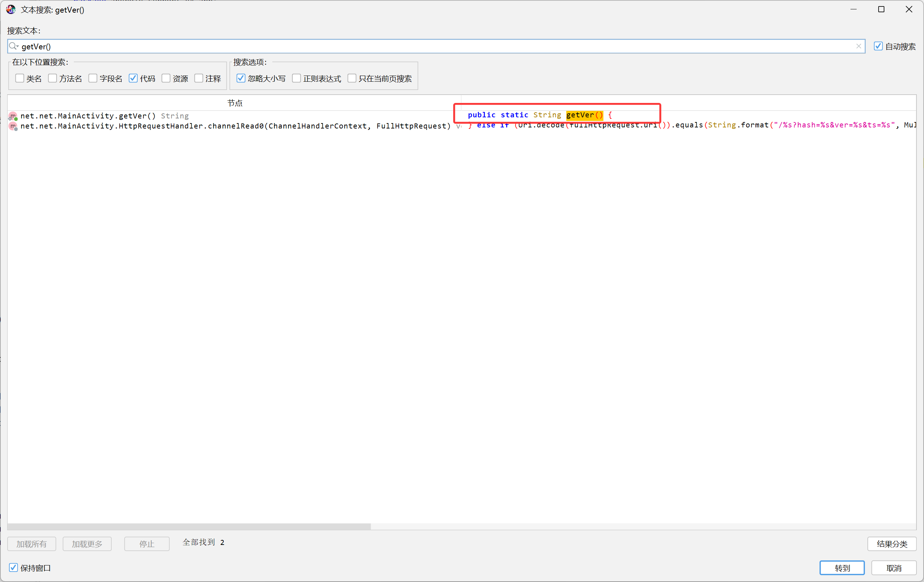
Task: Uncheck the 保持窗口 checkbox
Action: tap(13, 568)
